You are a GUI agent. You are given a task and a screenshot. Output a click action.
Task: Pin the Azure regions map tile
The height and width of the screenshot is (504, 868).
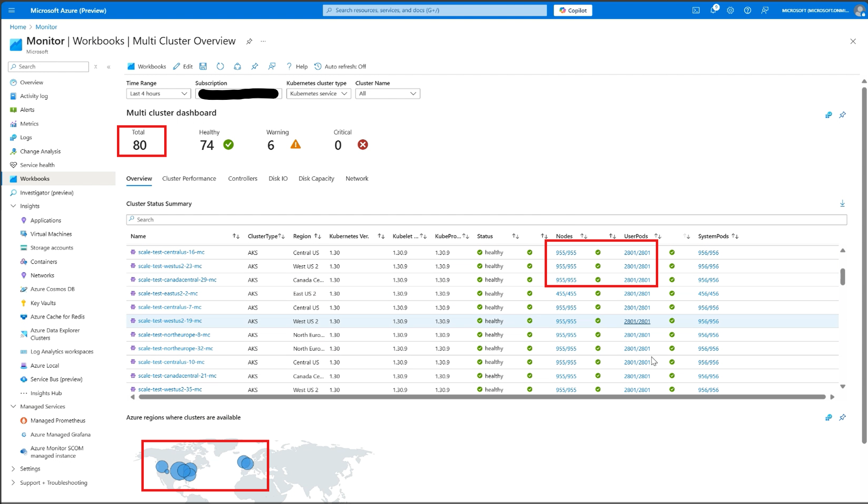point(842,417)
